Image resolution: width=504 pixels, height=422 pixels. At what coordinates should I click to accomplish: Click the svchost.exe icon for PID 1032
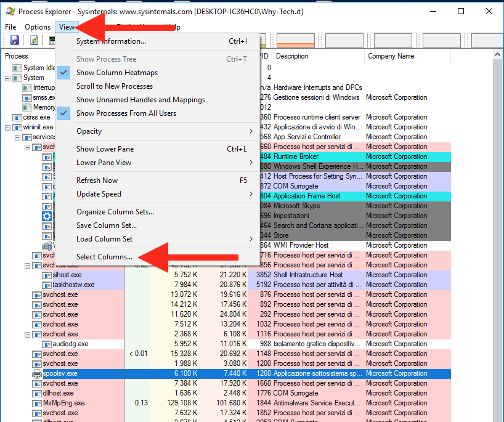click(37, 324)
